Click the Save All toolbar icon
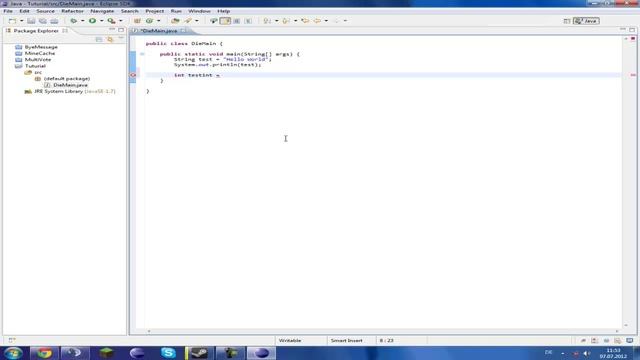 click(x=42, y=21)
